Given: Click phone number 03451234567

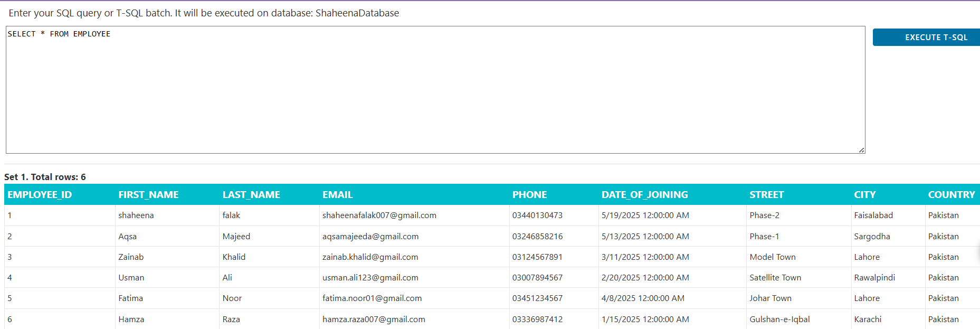Looking at the screenshot, I should click(x=537, y=298).
